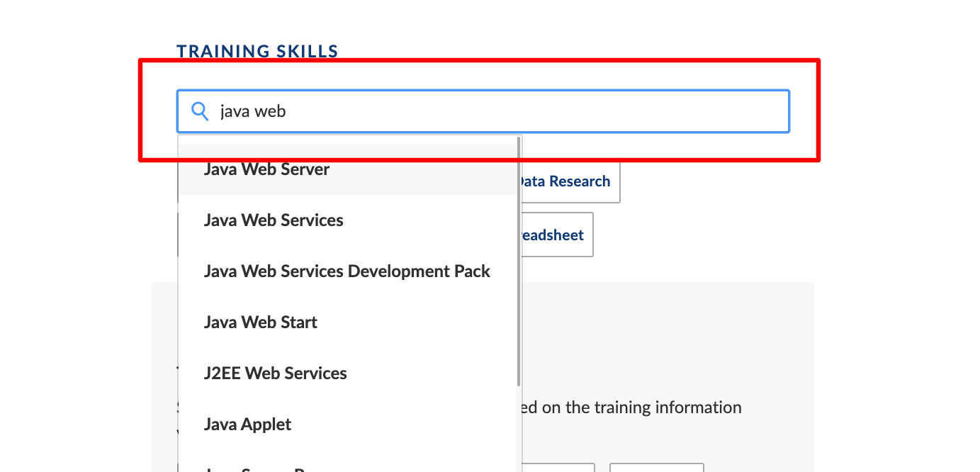Screen dimensions: 980x472
Task: Click the magnifying glass search icon
Action: pyautogui.click(x=201, y=111)
